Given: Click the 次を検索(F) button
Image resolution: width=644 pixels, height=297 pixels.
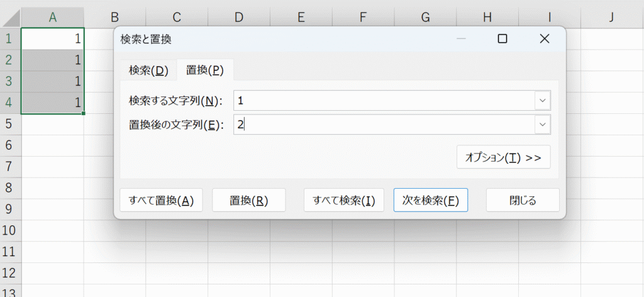Looking at the screenshot, I should (430, 201).
